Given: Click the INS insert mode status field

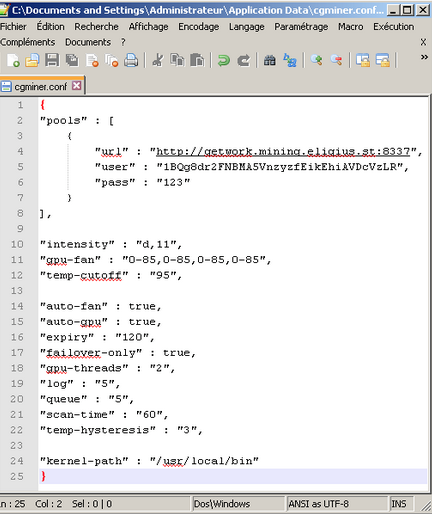Looking at the screenshot, I should point(399,504).
